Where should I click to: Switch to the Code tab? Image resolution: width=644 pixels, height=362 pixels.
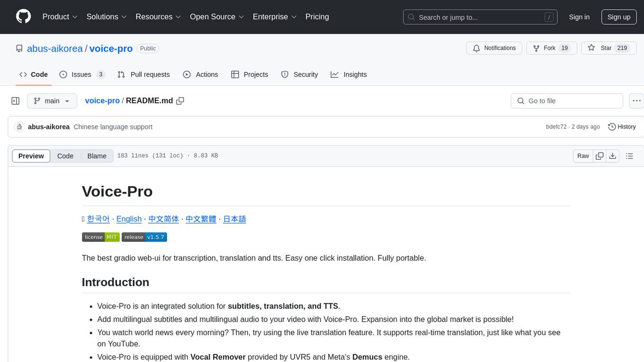click(34, 74)
